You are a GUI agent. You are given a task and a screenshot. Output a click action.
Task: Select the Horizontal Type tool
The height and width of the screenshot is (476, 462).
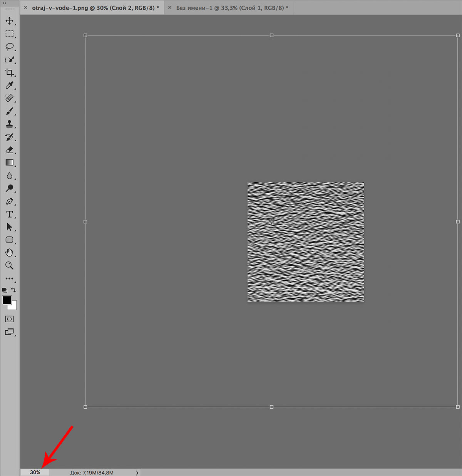[9, 214]
